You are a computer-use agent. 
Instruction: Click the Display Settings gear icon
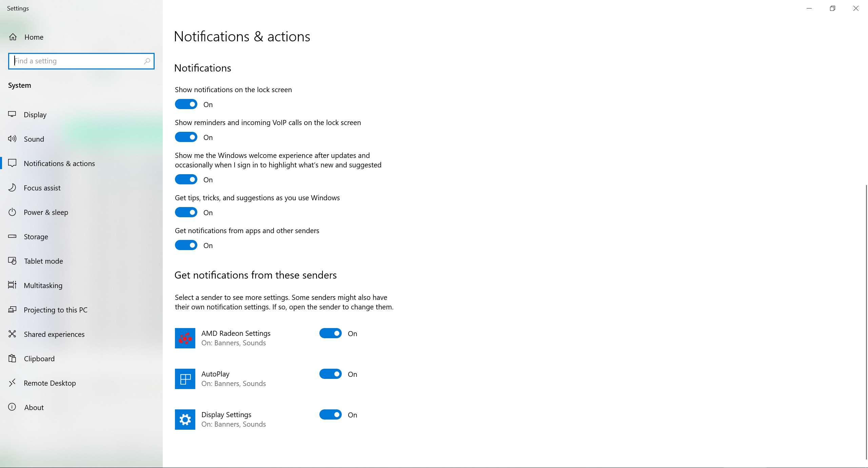(x=185, y=419)
